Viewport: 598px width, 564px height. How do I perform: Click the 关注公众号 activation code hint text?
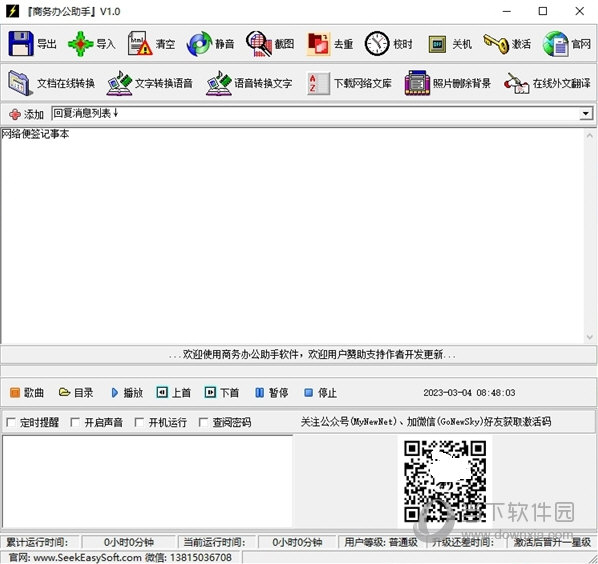tap(426, 422)
